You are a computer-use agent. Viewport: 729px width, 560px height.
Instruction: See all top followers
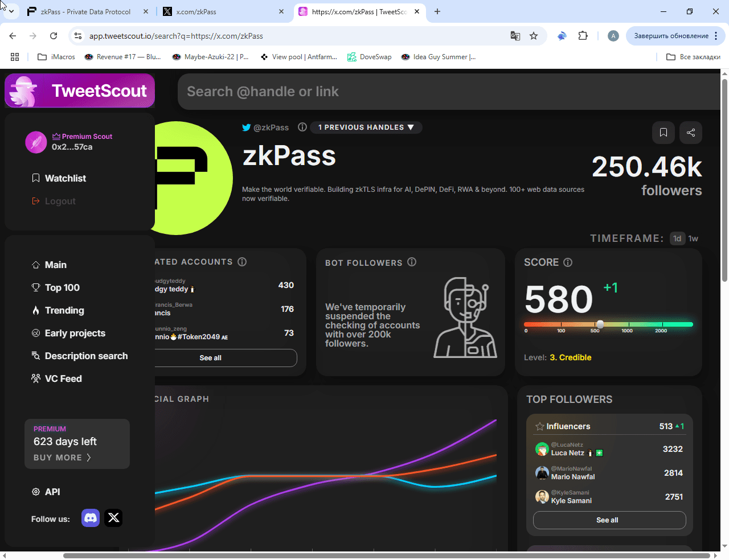[609, 520]
